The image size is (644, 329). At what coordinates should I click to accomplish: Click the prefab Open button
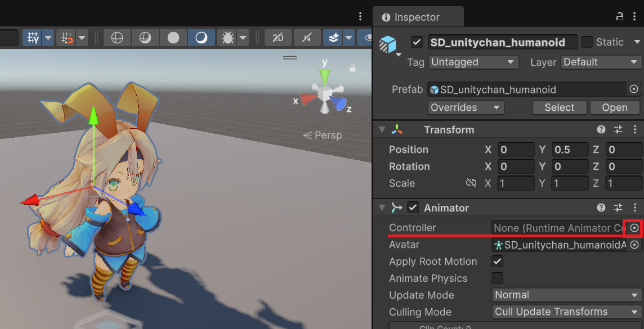pyautogui.click(x=614, y=107)
